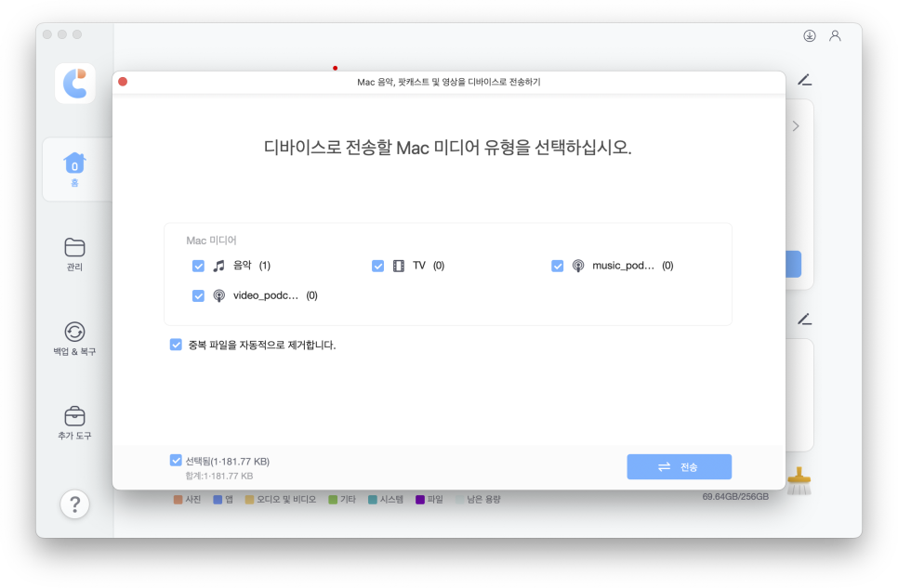This screenshot has height=588, width=898.
Task: Click the cleanup broom icon
Action: click(799, 481)
